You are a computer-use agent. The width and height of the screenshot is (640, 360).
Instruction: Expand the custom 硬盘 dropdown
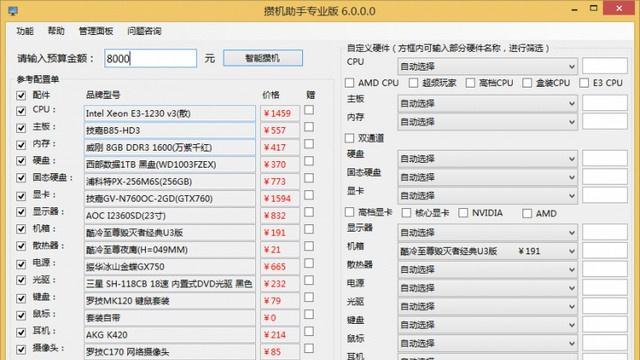[487, 158]
